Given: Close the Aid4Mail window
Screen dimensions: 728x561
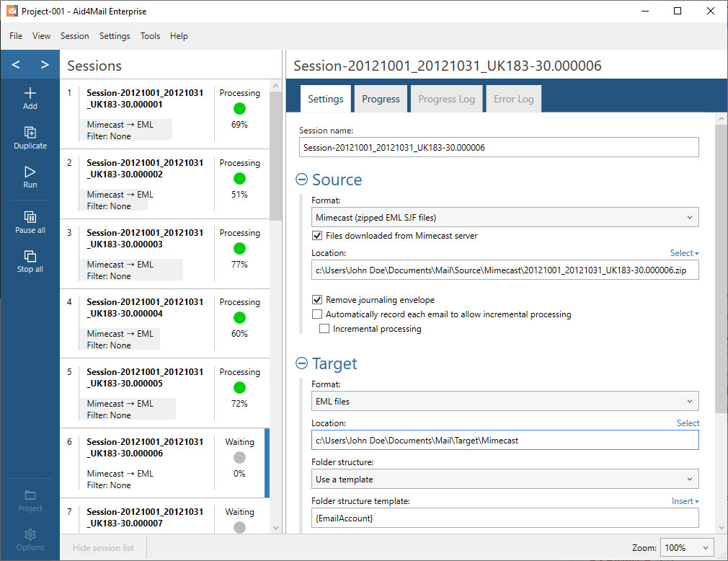Looking at the screenshot, I should point(711,11).
